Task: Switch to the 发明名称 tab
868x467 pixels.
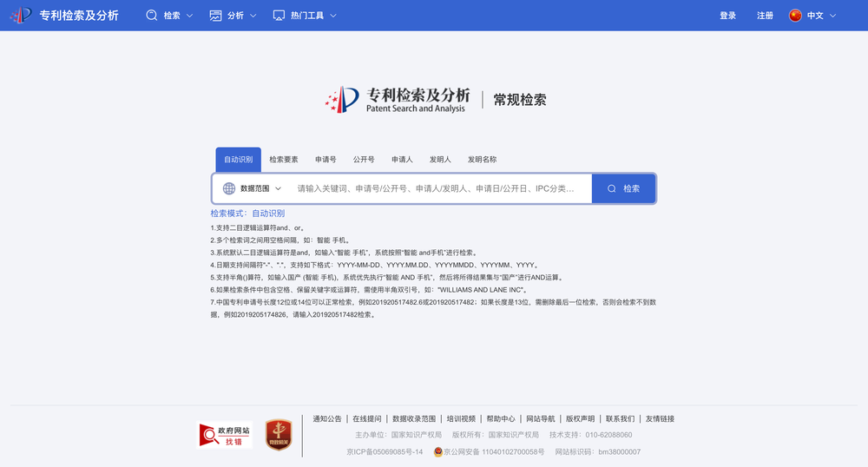Action: pos(482,160)
